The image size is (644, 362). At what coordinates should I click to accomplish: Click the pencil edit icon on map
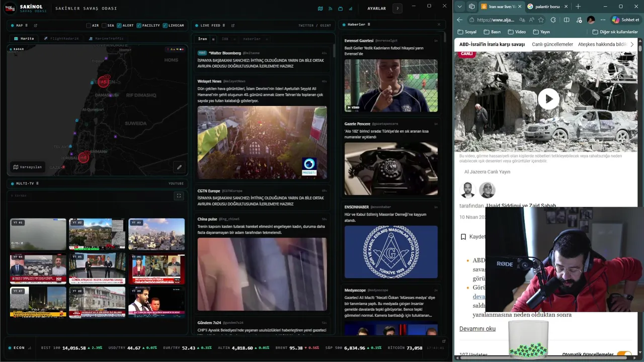(179, 167)
